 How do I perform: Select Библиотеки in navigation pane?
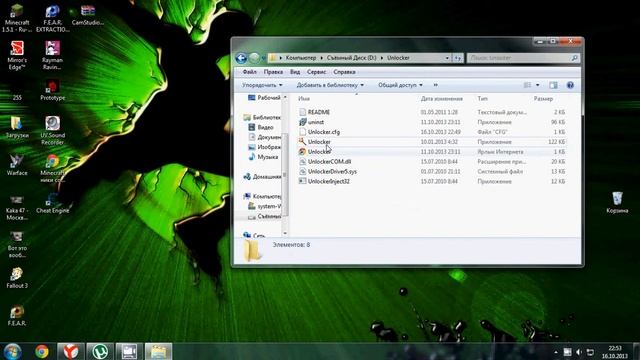(262, 117)
